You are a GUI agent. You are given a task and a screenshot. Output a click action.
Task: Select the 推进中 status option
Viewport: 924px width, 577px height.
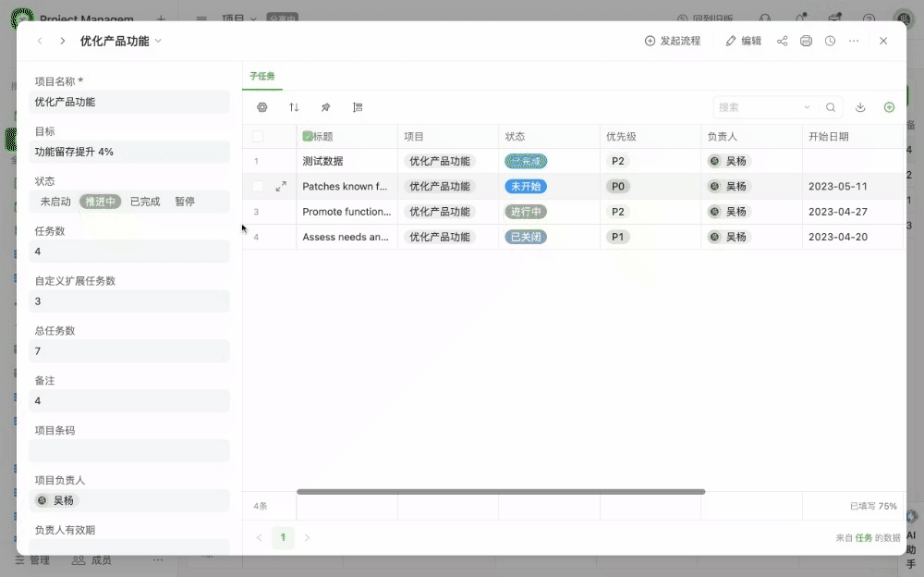click(100, 202)
